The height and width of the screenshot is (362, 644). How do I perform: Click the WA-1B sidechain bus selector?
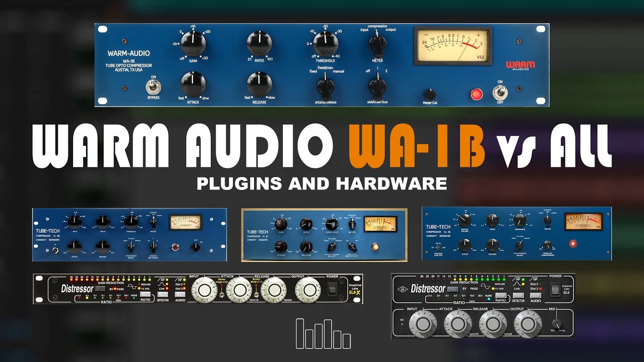377,86
